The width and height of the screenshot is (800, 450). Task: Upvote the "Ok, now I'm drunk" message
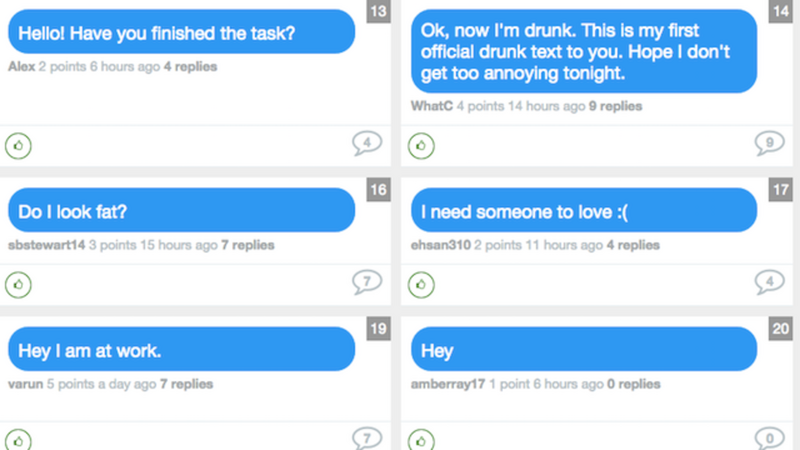tap(421, 146)
